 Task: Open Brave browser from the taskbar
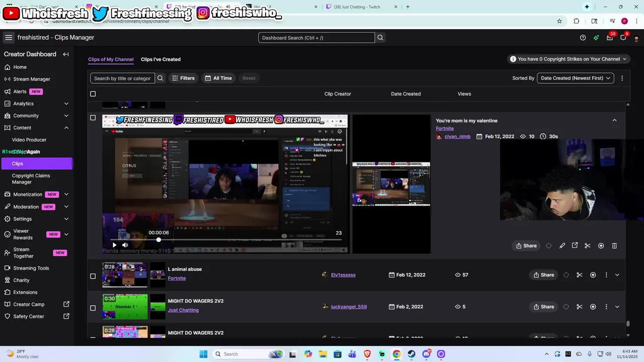(367, 354)
